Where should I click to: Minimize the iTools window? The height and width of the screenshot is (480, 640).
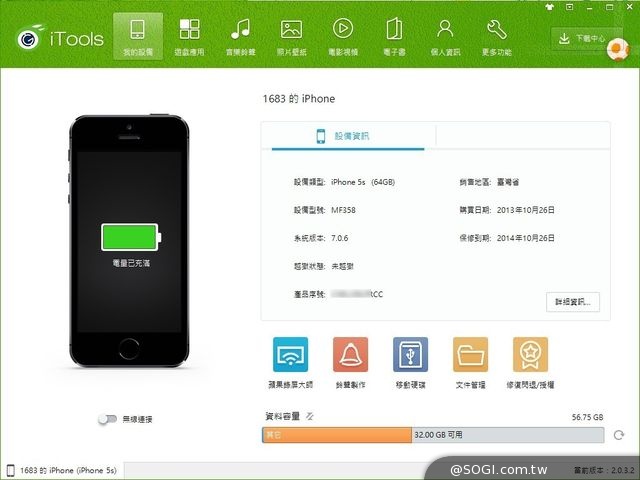590,7
